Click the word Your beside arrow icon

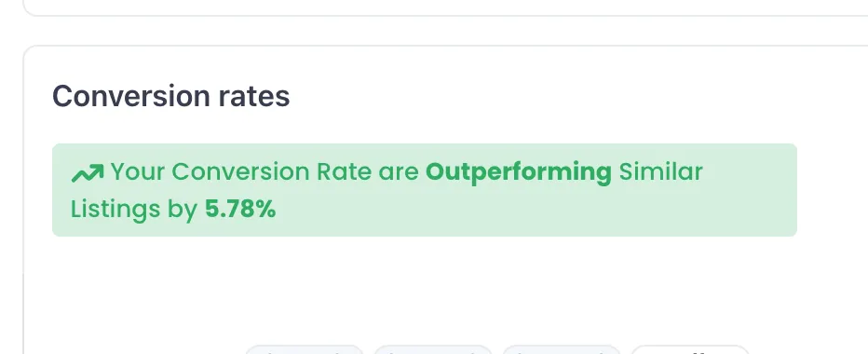click(138, 172)
